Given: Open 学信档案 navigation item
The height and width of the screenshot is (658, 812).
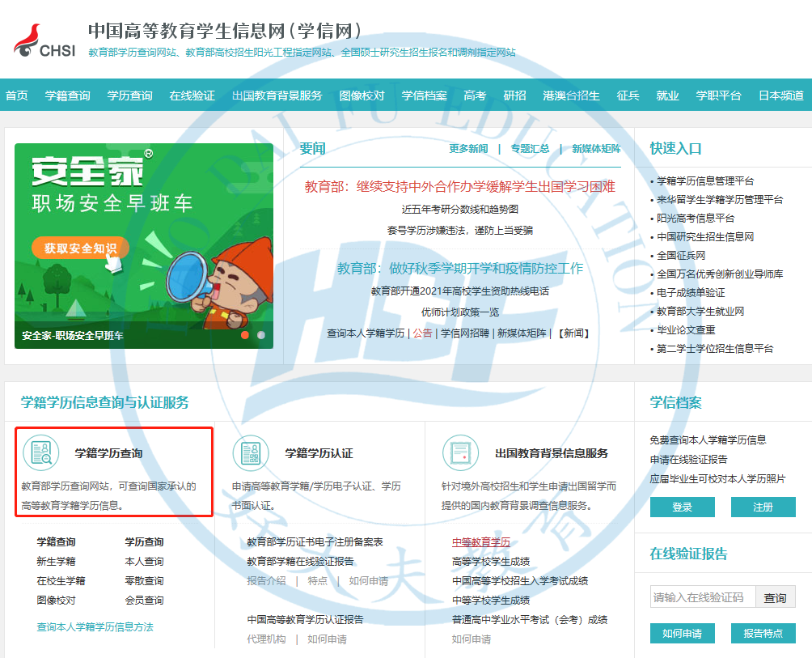Looking at the screenshot, I should [x=424, y=96].
